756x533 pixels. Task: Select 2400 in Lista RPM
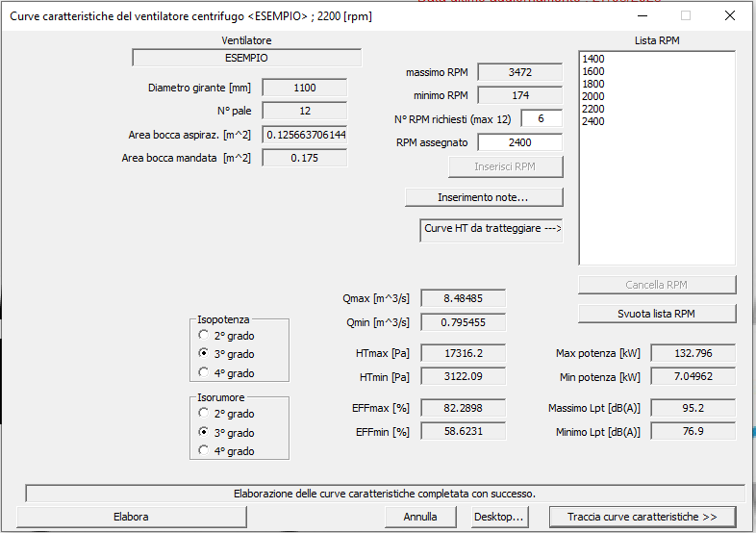[x=593, y=121]
